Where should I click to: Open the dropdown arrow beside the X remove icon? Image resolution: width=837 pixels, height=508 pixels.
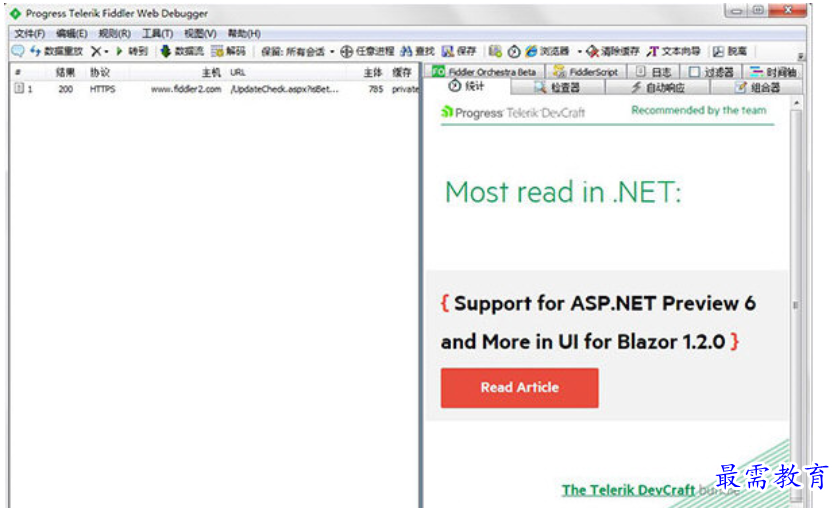click(106, 52)
